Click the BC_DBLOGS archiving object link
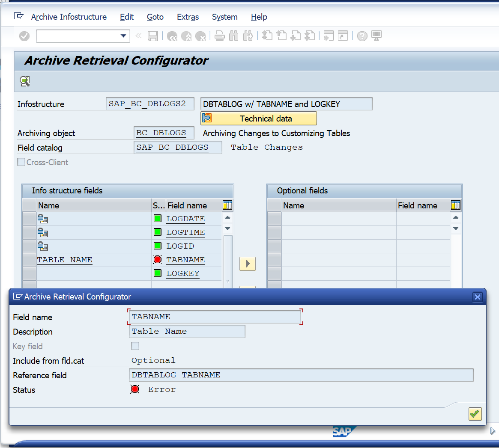The image size is (499, 448). point(161,133)
